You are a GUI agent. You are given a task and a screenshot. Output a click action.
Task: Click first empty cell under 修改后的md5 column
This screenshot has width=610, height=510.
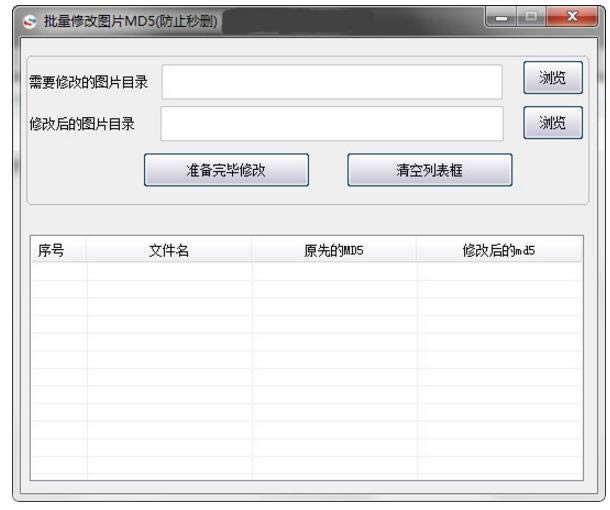point(499,271)
